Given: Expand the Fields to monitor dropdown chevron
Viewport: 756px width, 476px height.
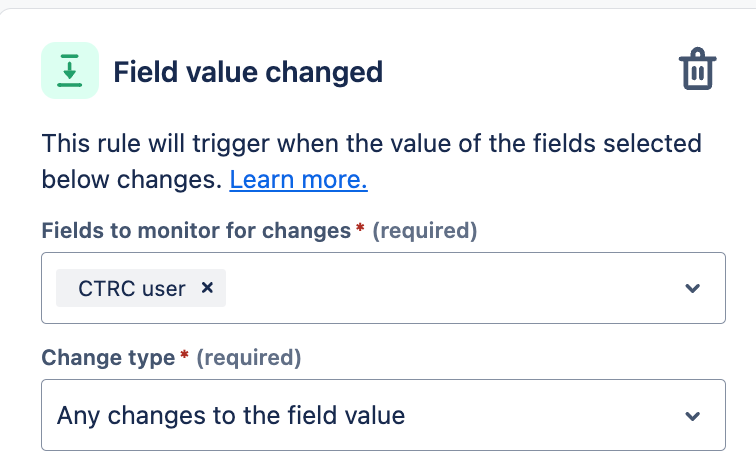Looking at the screenshot, I should click(x=692, y=288).
